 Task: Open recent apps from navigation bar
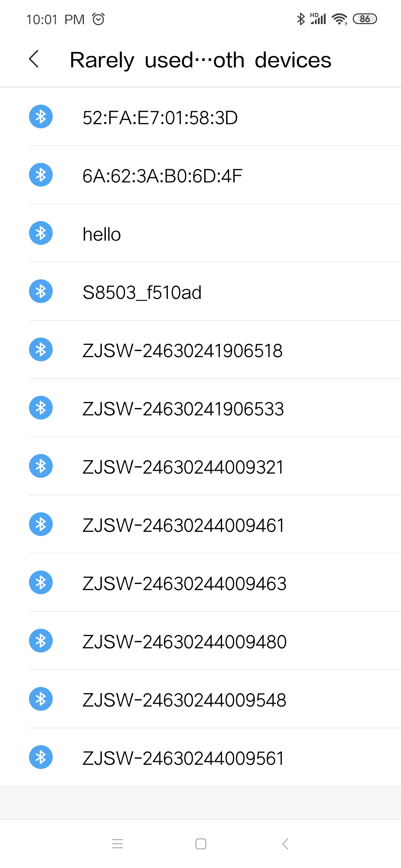point(117,844)
